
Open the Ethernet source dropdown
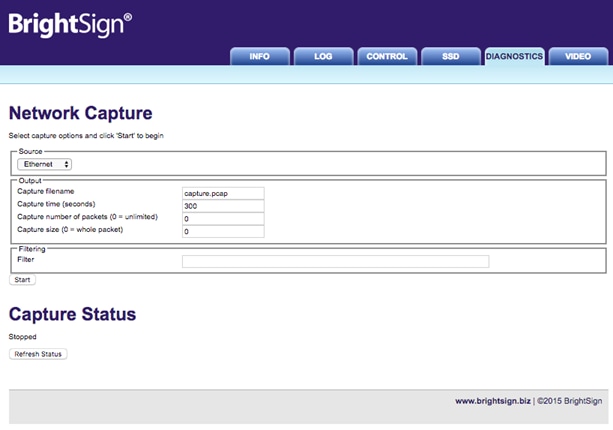[45, 164]
